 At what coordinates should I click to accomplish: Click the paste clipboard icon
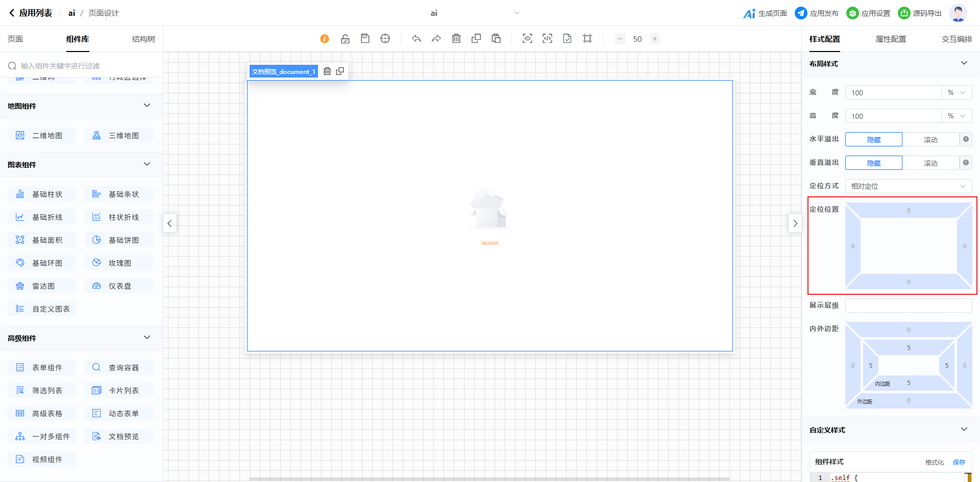(x=496, y=39)
